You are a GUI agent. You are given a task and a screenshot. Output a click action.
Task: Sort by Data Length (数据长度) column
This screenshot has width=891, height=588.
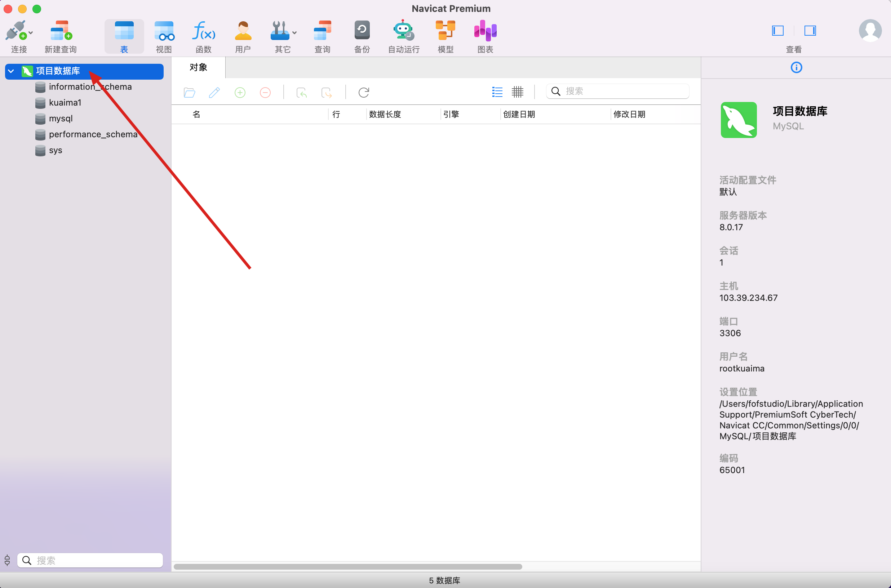pos(385,114)
